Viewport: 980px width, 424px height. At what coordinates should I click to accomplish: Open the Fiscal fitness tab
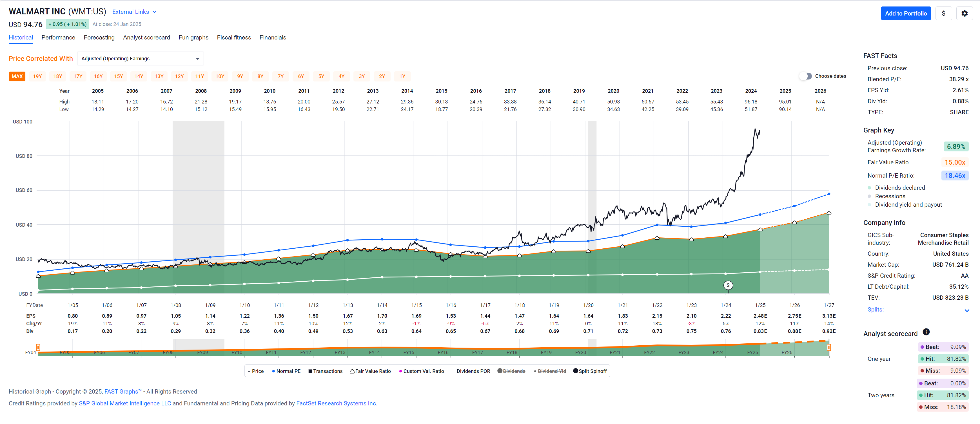(234, 37)
